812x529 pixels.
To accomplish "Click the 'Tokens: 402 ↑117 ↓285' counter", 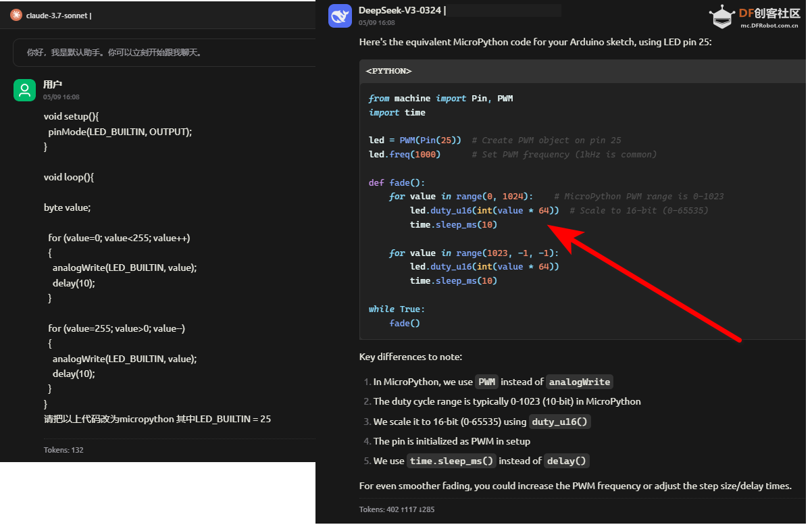I will (x=397, y=509).
